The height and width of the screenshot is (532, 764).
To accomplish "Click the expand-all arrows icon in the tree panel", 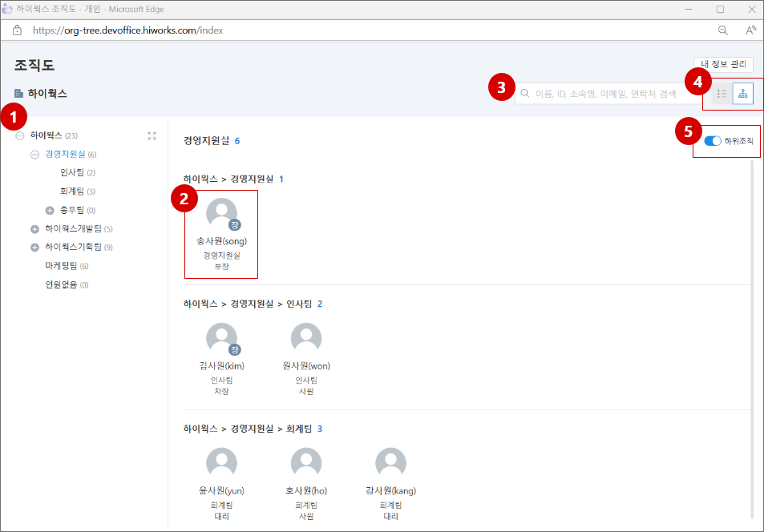I will 152,136.
